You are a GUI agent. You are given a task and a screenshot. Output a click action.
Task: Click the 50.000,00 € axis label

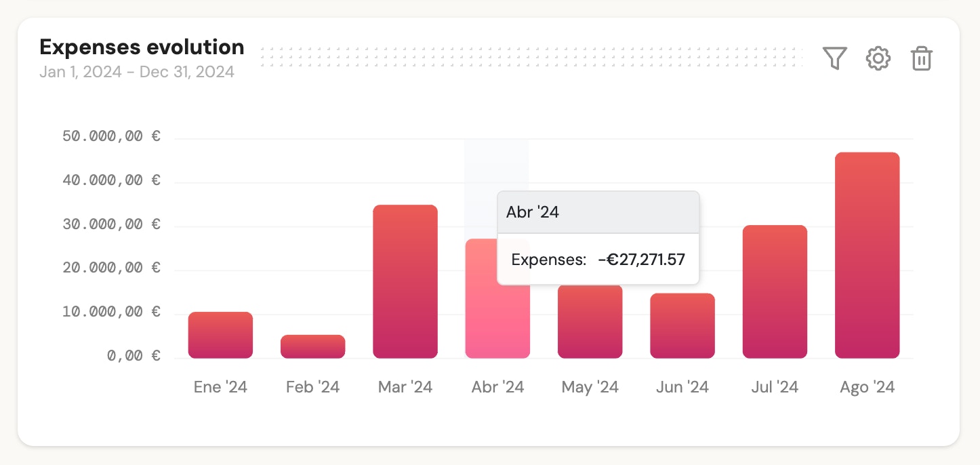click(x=110, y=136)
